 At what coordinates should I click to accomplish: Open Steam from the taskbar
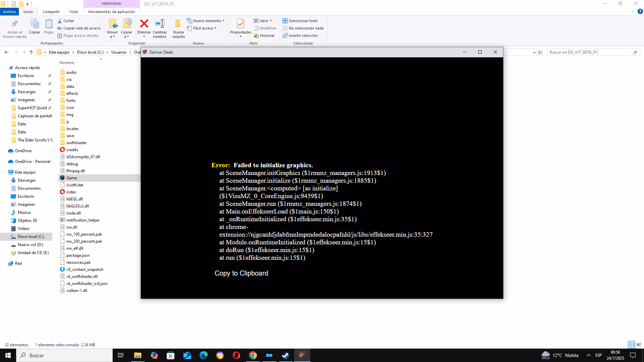(285, 355)
